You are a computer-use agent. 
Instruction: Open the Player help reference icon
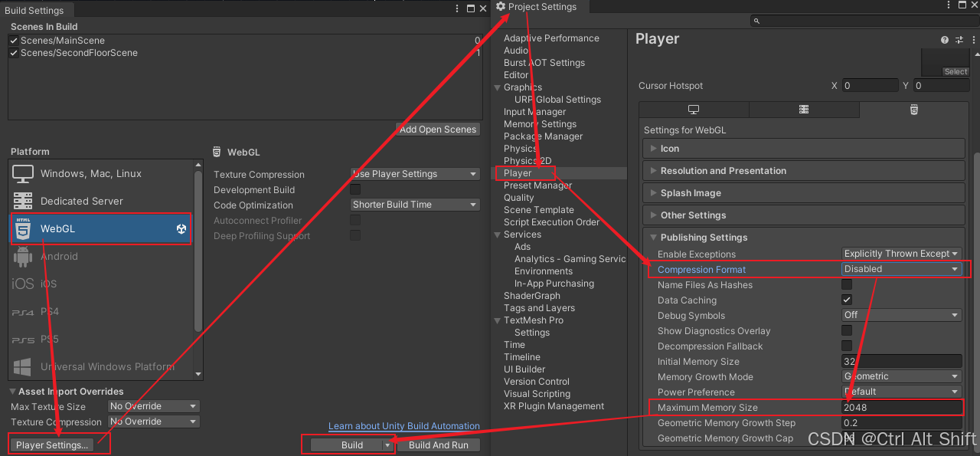945,39
